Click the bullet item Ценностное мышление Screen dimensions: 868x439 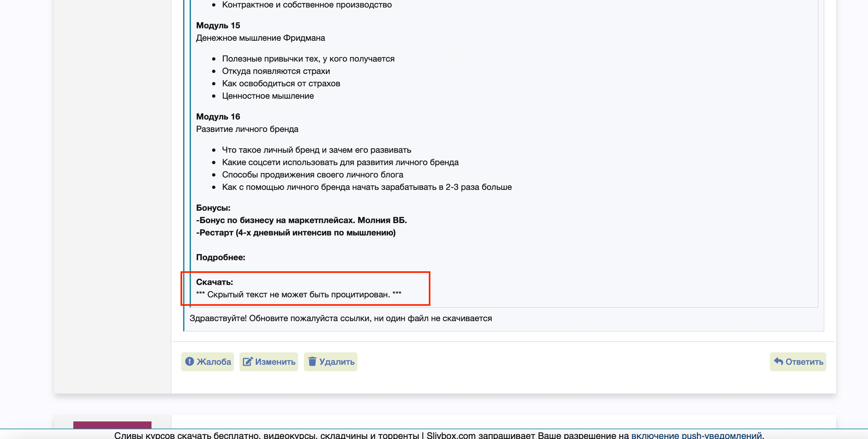(268, 96)
